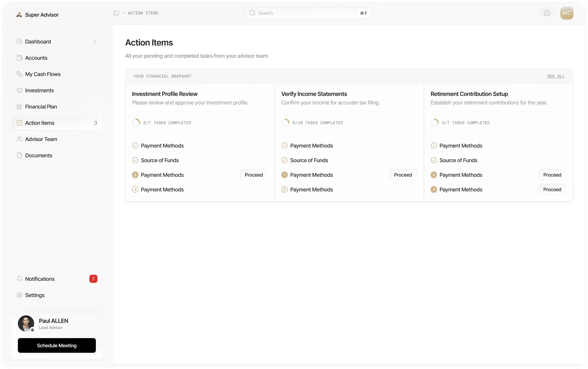The width and height of the screenshot is (588, 369).
Task: Click the Retirement Contribution Setup title
Action: 469,94
